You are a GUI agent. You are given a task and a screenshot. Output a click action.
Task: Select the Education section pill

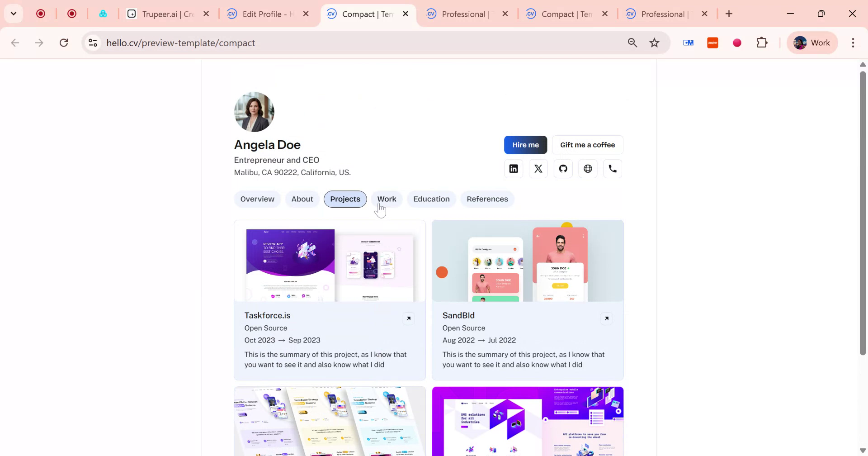click(x=431, y=199)
